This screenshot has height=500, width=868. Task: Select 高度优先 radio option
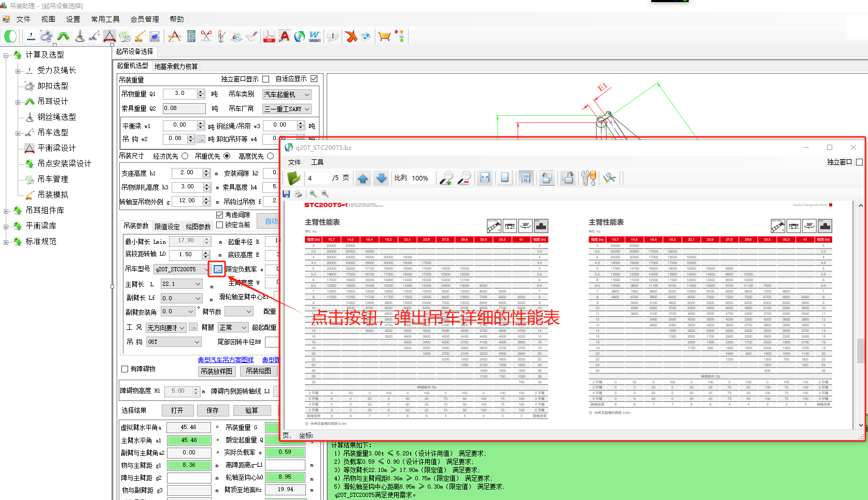[270, 156]
